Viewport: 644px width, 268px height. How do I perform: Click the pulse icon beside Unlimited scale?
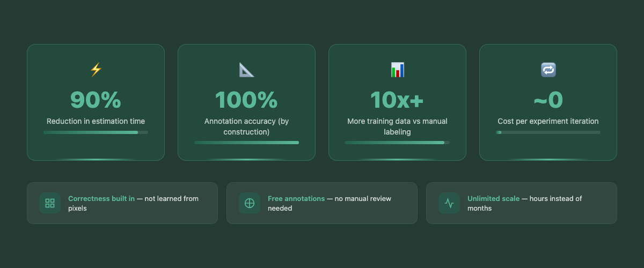(449, 203)
